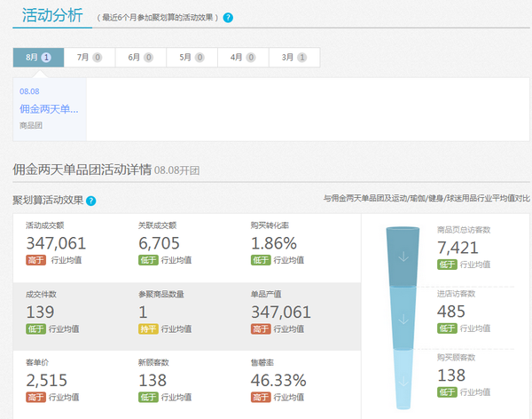532x419 pixels.
Task: Click the 持平 badge under 参聚商品数量
Action: (149, 328)
